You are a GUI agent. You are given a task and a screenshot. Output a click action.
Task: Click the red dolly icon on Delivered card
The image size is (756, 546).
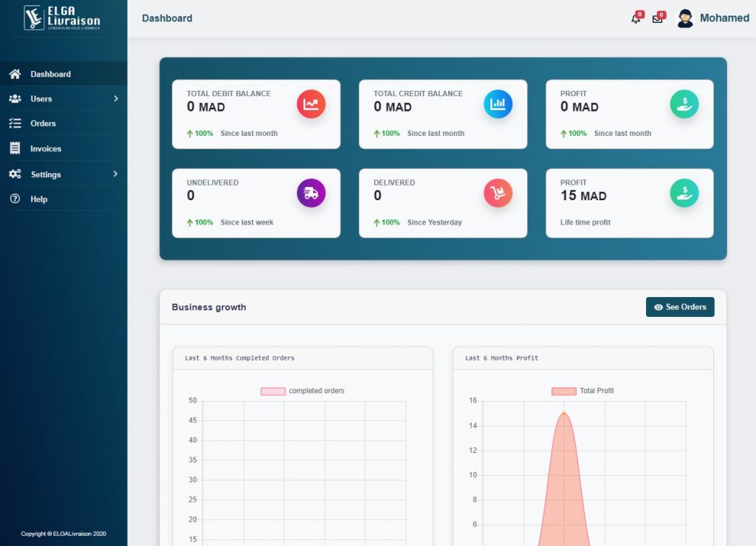coord(498,193)
